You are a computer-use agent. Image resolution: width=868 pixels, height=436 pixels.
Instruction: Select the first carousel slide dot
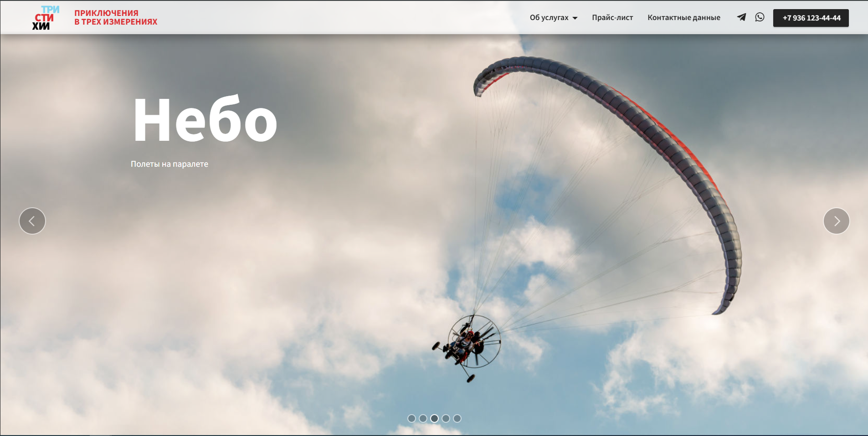click(x=411, y=418)
